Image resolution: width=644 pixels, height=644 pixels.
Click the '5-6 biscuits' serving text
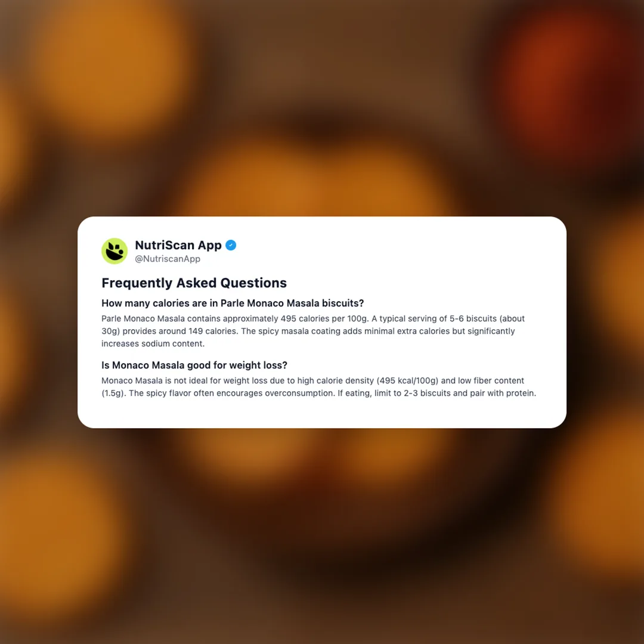pyautogui.click(x=473, y=318)
